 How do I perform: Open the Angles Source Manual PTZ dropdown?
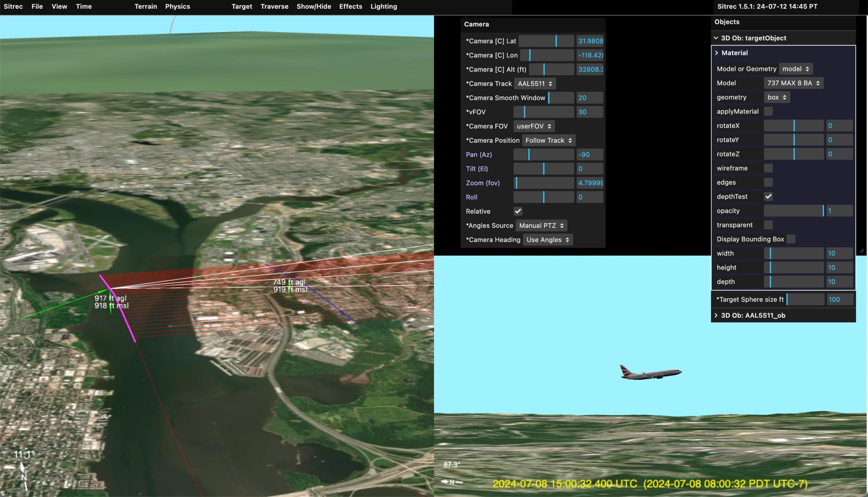tap(541, 225)
